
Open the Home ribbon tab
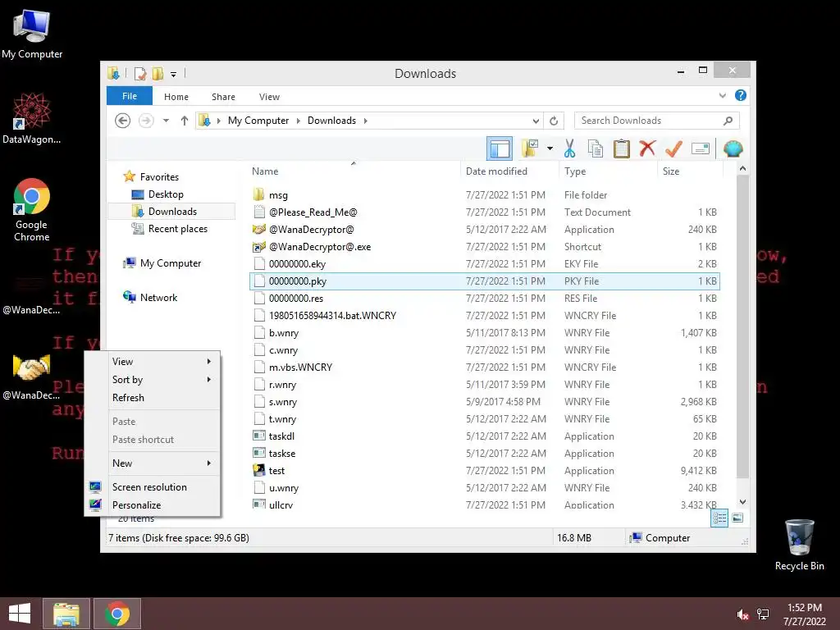(x=176, y=97)
